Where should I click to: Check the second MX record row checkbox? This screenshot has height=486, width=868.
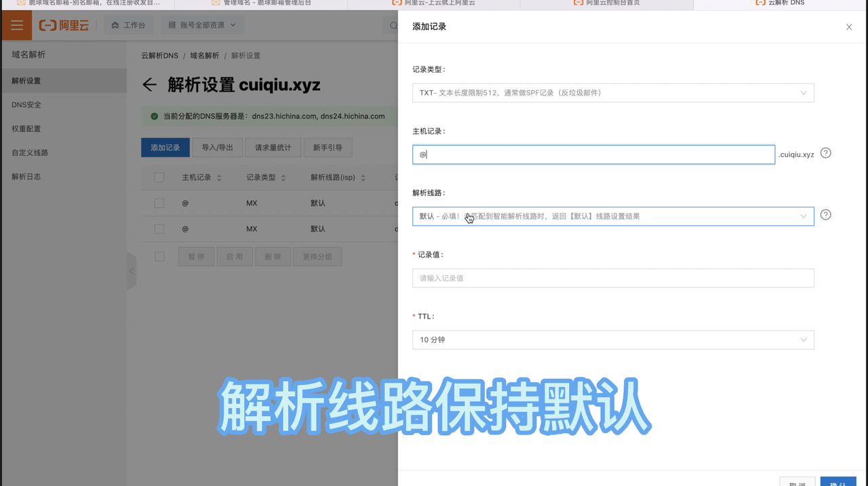[159, 229]
